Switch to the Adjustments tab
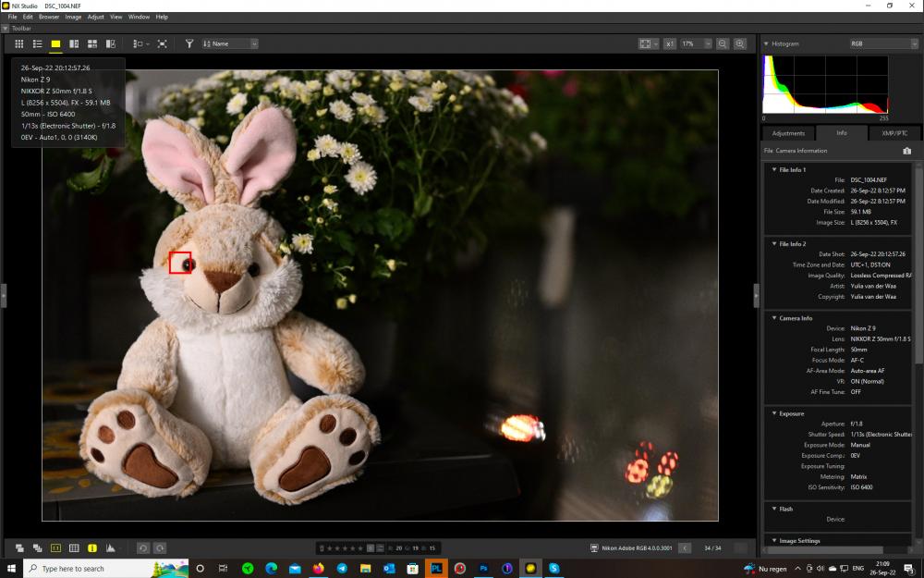 pyautogui.click(x=788, y=133)
